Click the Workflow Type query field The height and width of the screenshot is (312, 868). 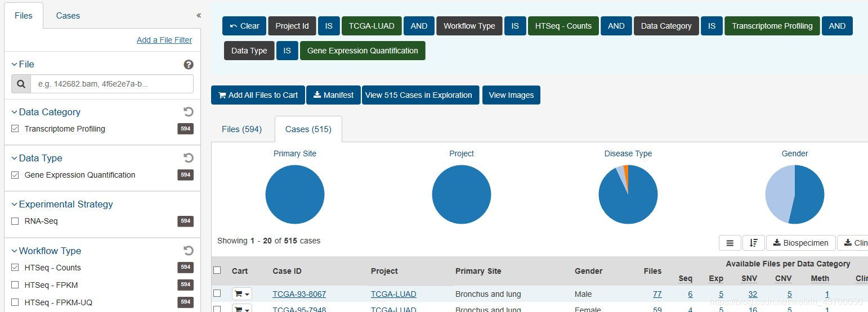pyautogui.click(x=469, y=26)
